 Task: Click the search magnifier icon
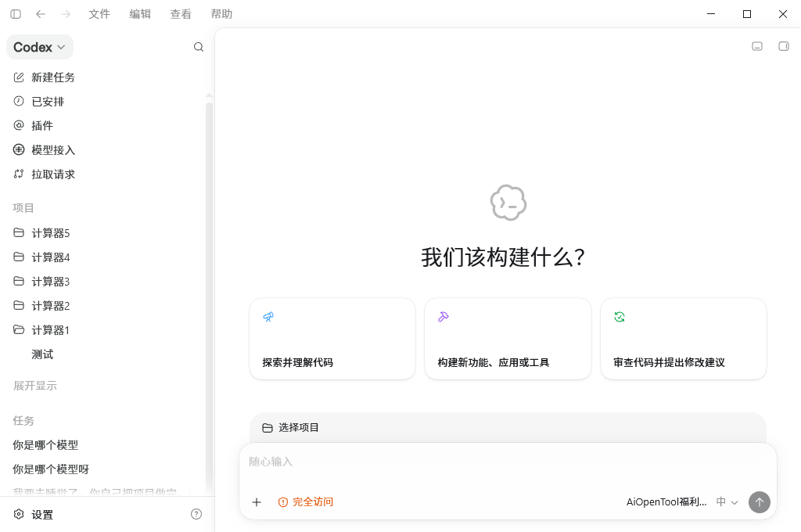coord(199,47)
